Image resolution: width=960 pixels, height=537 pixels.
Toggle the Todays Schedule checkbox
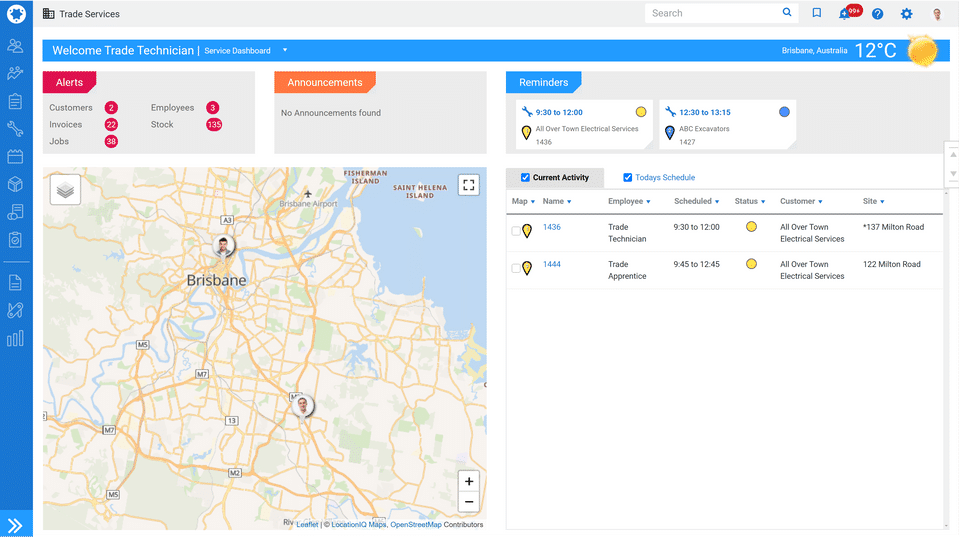click(628, 178)
